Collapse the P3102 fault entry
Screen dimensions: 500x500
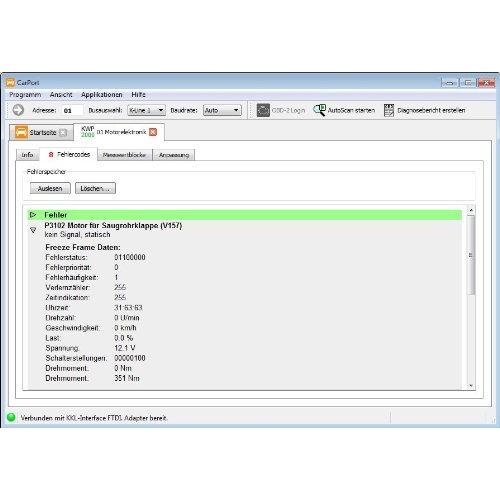(33, 230)
